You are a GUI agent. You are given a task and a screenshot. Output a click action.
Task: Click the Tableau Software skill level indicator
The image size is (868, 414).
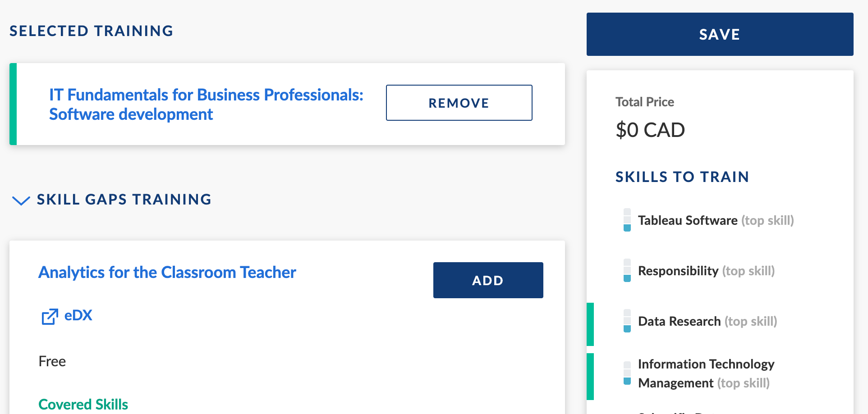point(627,220)
